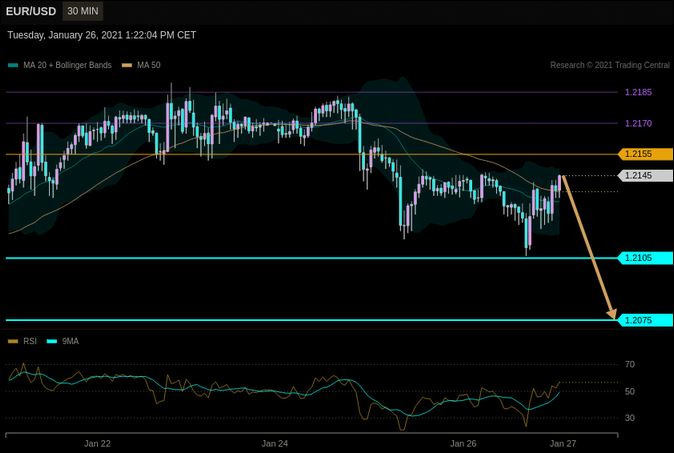Image resolution: width=674 pixels, height=453 pixels.
Task: Select the Jan 26 date on time axis
Action: click(463, 444)
